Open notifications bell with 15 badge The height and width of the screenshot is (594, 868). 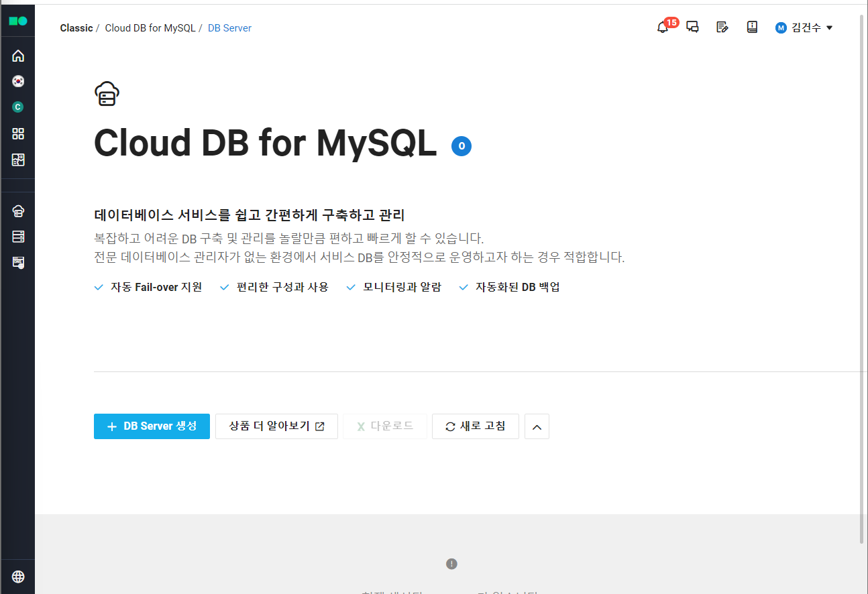pyautogui.click(x=666, y=25)
